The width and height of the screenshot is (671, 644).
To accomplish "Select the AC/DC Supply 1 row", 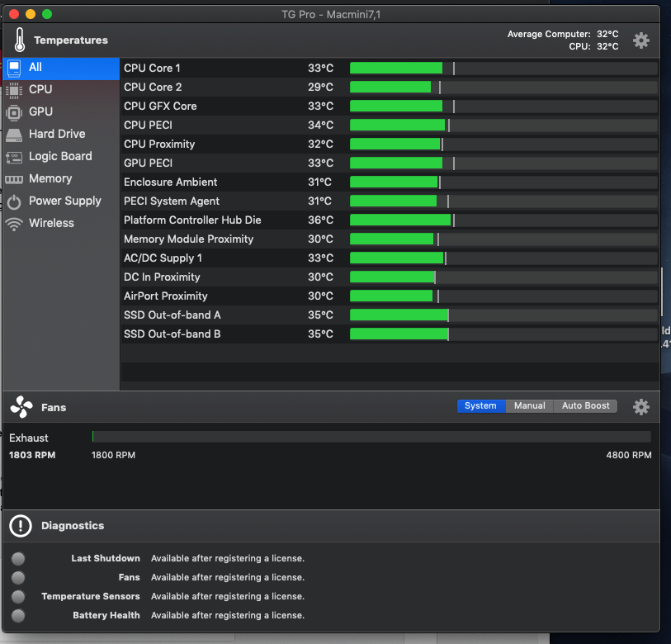I will coord(390,258).
